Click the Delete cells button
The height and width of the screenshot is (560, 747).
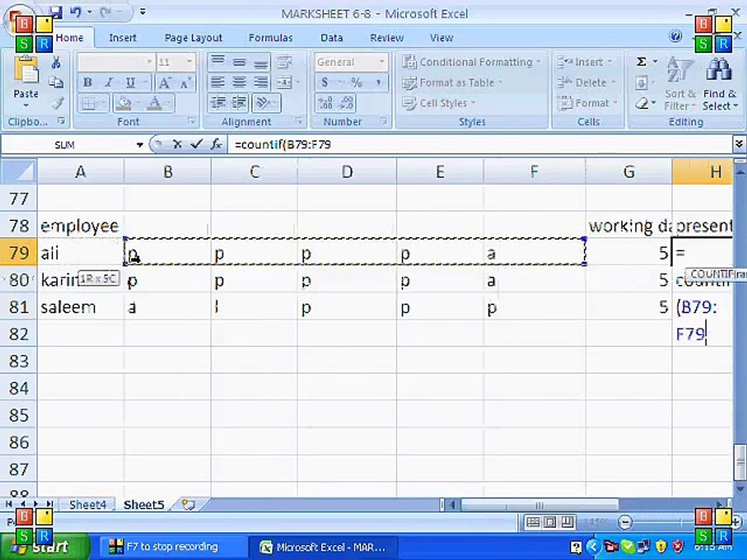click(587, 83)
